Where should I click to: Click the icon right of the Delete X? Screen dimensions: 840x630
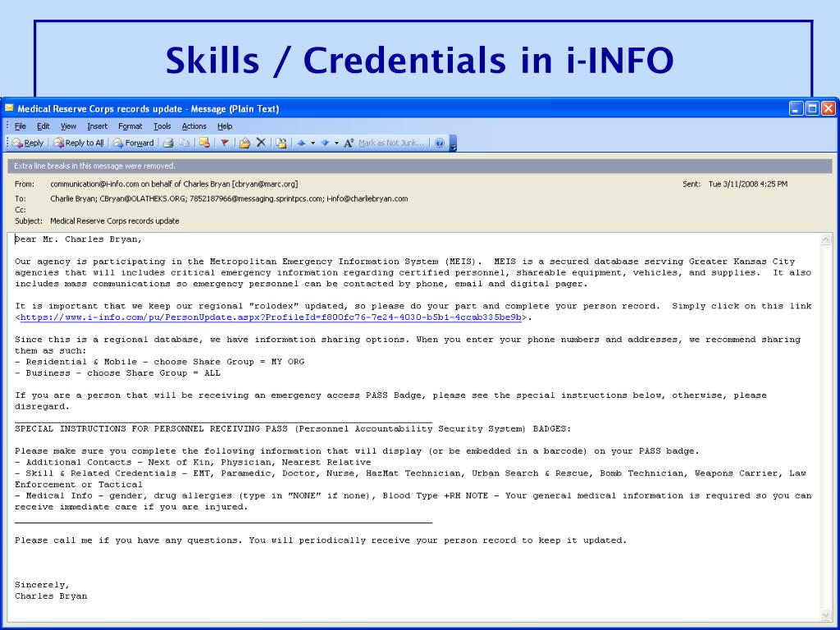[x=281, y=143]
